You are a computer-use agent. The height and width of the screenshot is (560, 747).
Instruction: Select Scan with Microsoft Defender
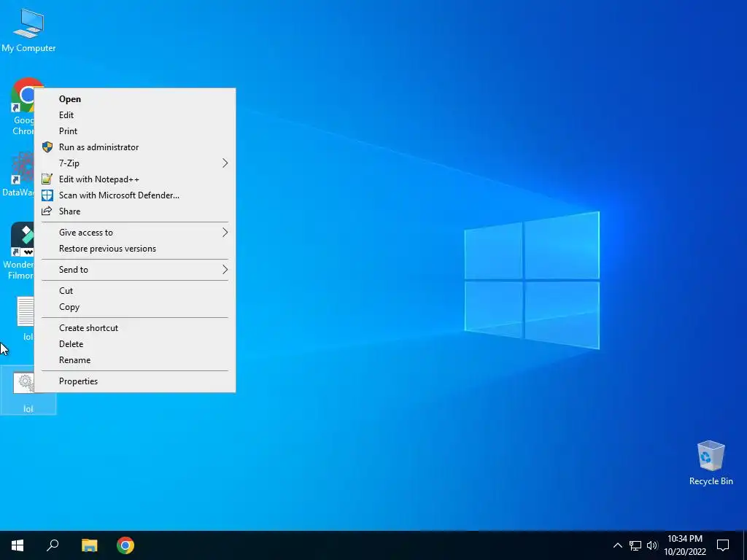pyautogui.click(x=135, y=195)
